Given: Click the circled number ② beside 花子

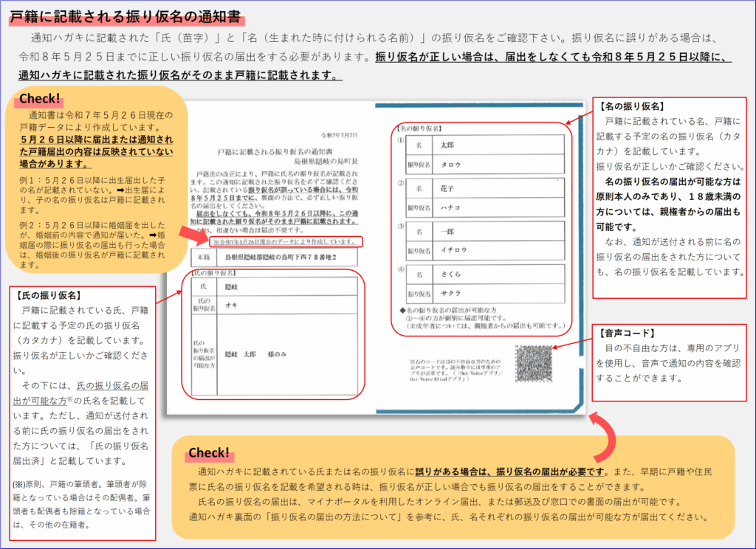Looking at the screenshot, I should pyautogui.click(x=401, y=183).
